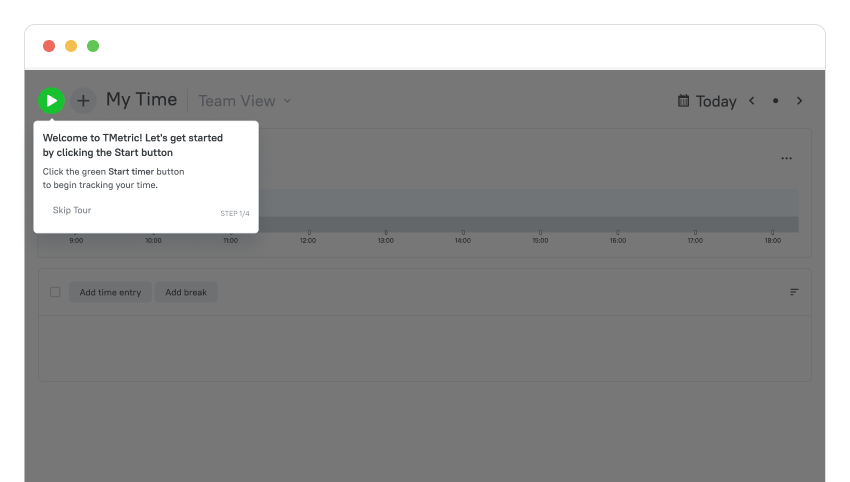Skip Tour in welcome popup
Image resolution: width=850 pixels, height=482 pixels.
72,210
